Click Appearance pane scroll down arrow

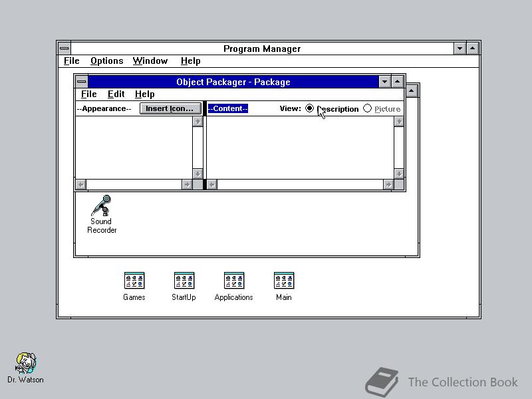tap(198, 174)
